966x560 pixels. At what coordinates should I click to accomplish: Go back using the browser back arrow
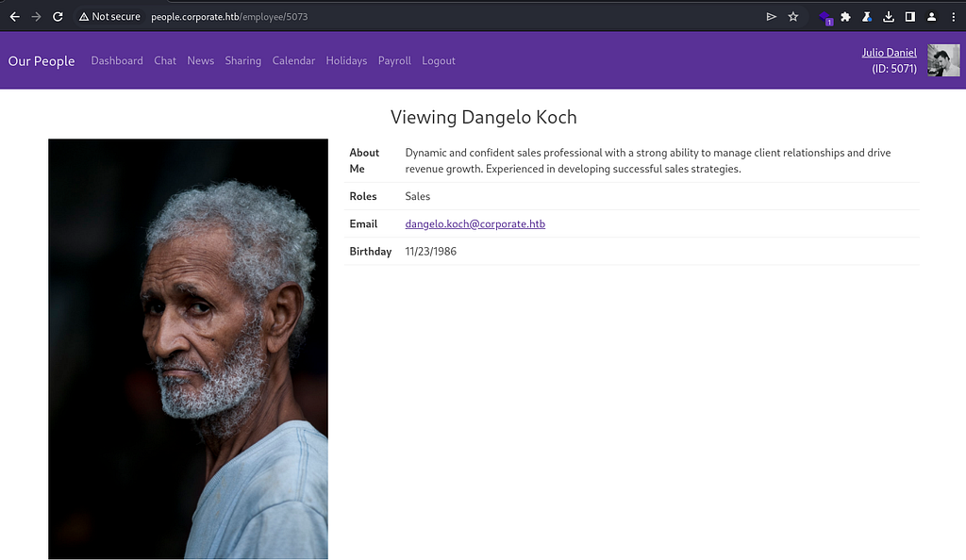(x=15, y=17)
